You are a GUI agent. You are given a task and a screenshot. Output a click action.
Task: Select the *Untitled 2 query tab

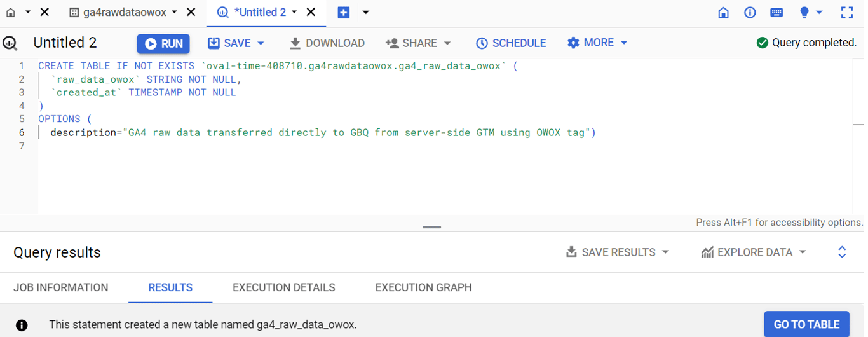click(x=252, y=12)
